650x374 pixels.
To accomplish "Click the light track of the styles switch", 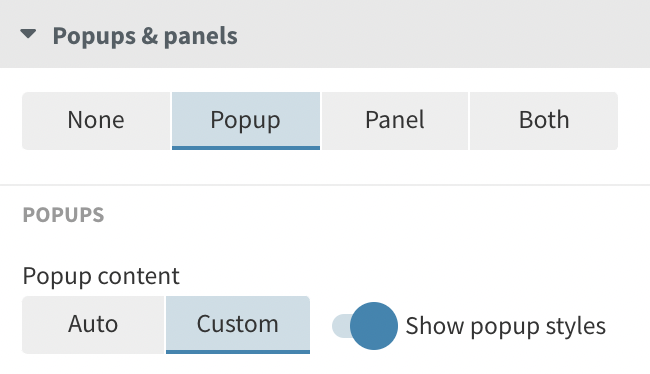I will click(341, 326).
